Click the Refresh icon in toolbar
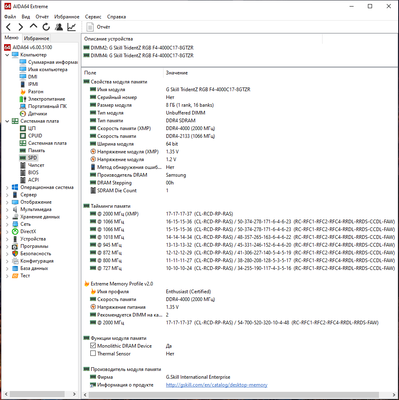The width and height of the screenshot is (399, 400). [46, 27]
